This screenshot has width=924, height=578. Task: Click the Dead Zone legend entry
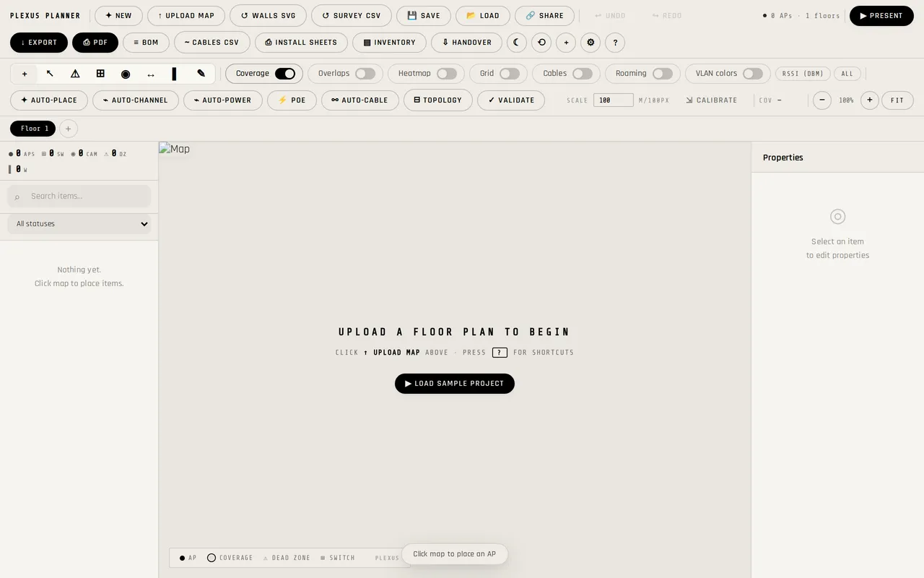point(287,558)
